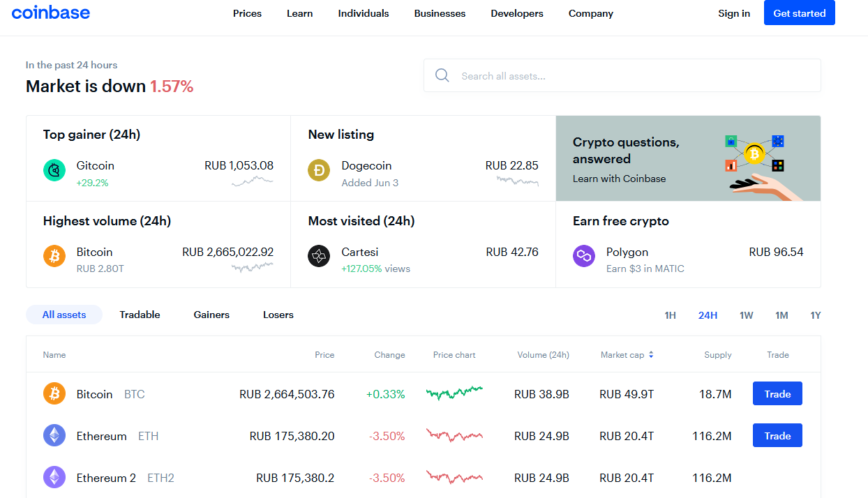Click the Ethereum 2 icon in the table
The image size is (868, 498).
[x=54, y=478]
